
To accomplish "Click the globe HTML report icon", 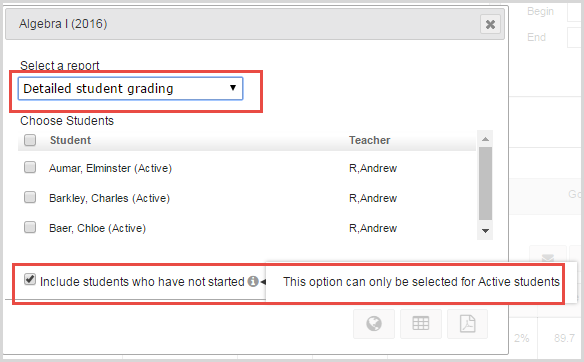I will (x=374, y=324).
